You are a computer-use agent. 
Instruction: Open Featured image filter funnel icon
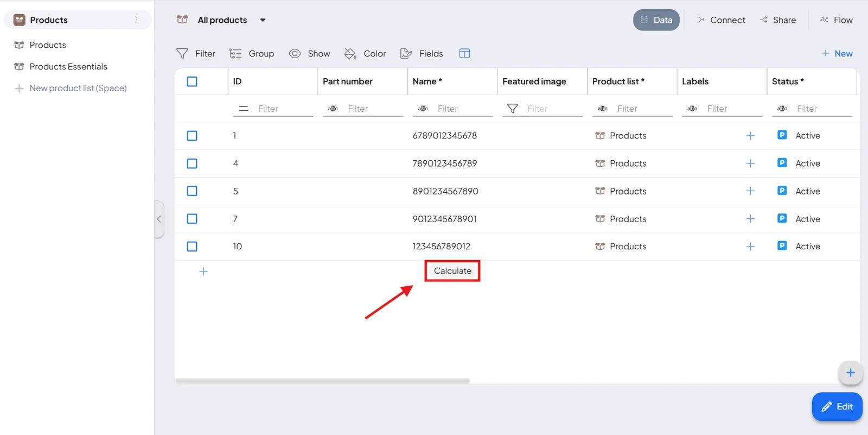[513, 109]
